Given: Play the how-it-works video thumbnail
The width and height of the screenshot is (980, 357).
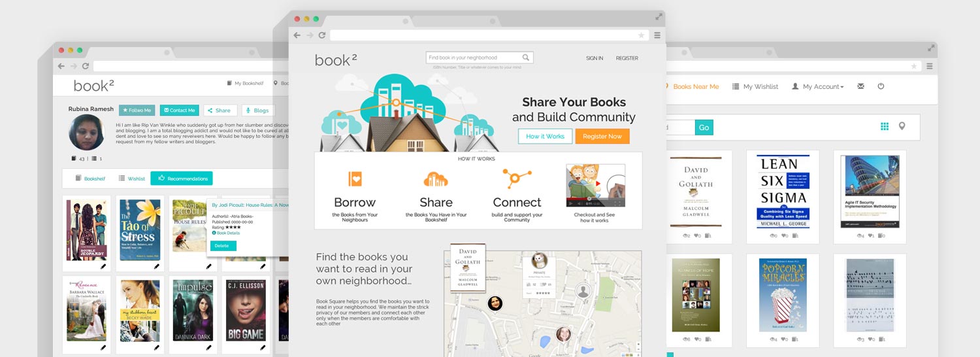Looking at the screenshot, I should [x=595, y=185].
